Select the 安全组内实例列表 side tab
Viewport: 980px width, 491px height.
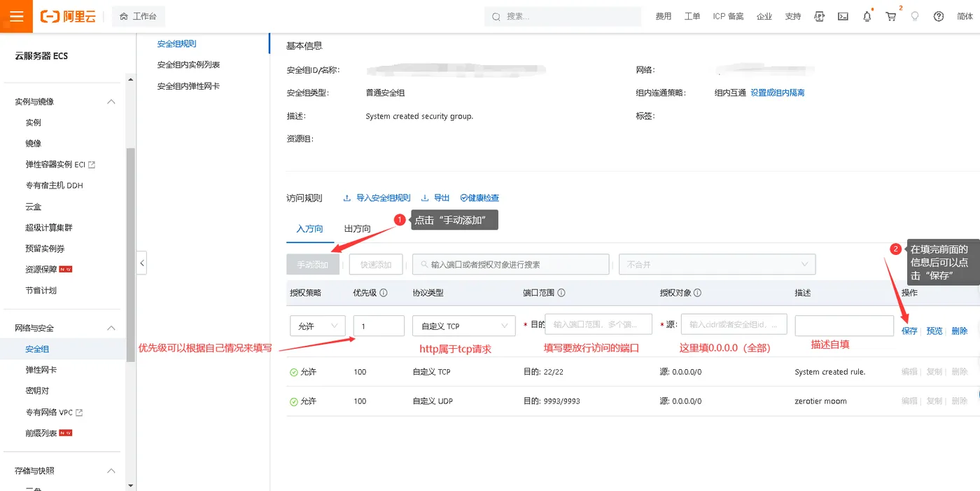(188, 64)
